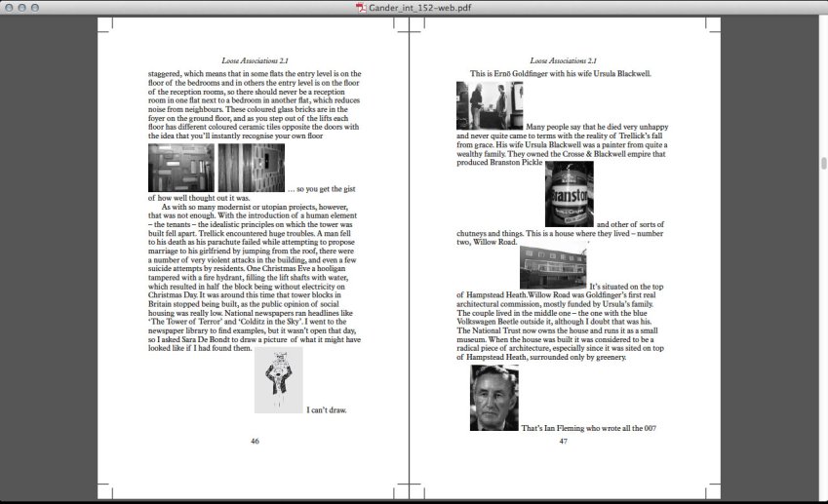This screenshot has width=828, height=504.
Task: Click the coloured ceramic tiles photo
Action: (252, 168)
